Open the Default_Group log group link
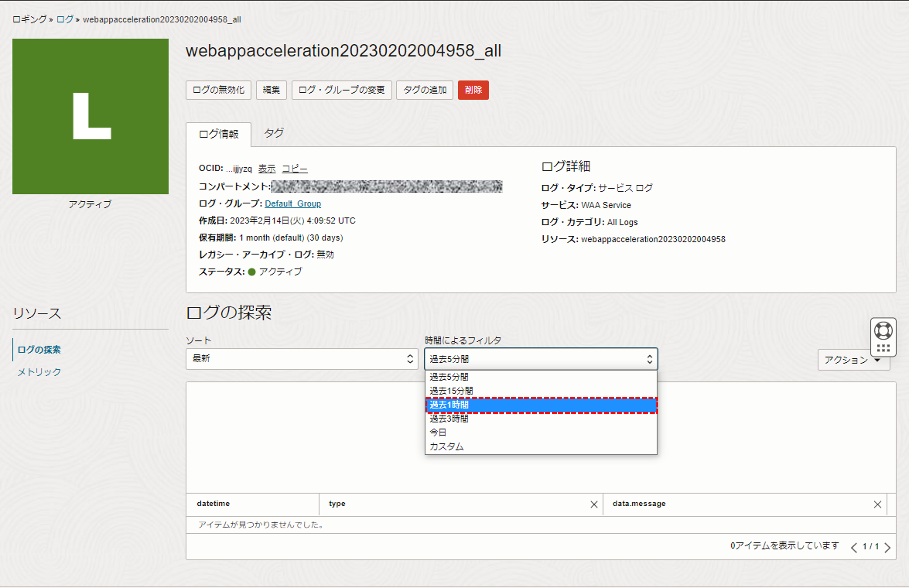The image size is (909, 588). coord(293,204)
